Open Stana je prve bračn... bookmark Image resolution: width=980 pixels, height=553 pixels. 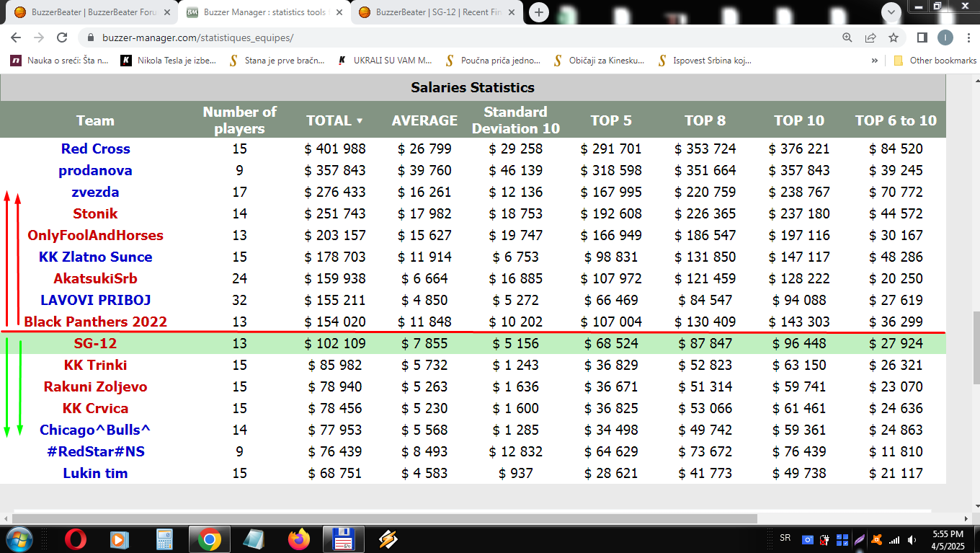[x=277, y=61]
